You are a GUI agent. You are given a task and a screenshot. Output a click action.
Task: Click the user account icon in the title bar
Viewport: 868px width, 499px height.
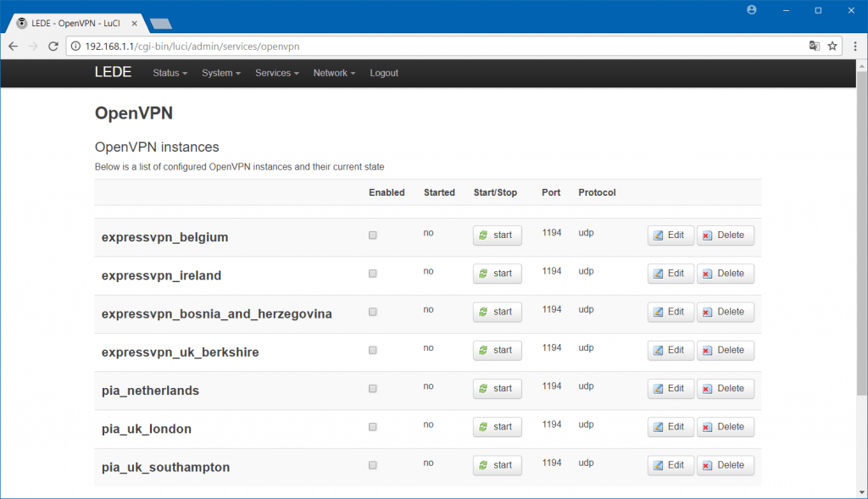pyautogui.click(x=751, y=10)
